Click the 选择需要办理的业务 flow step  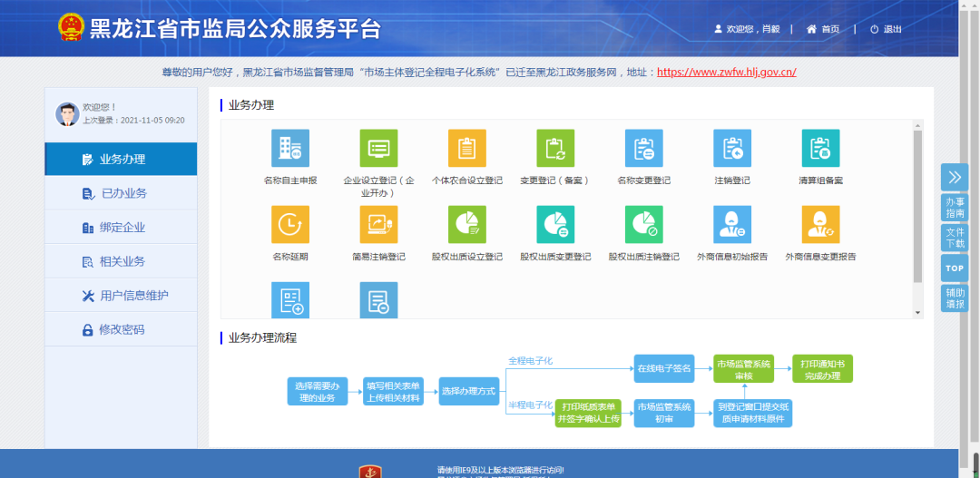pyautogui.click(x=318, y=392)
